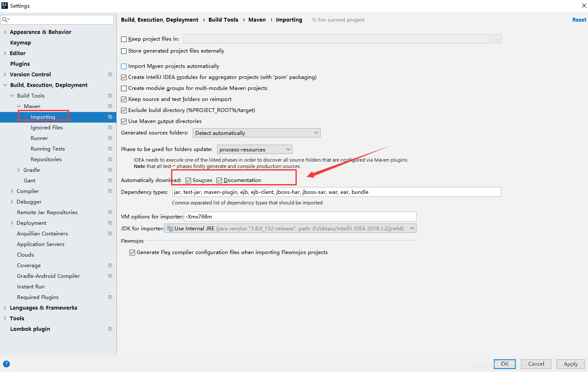588x372 pixels.
Task: Click project-level icon beside Maven row
Action: [110, 106]
